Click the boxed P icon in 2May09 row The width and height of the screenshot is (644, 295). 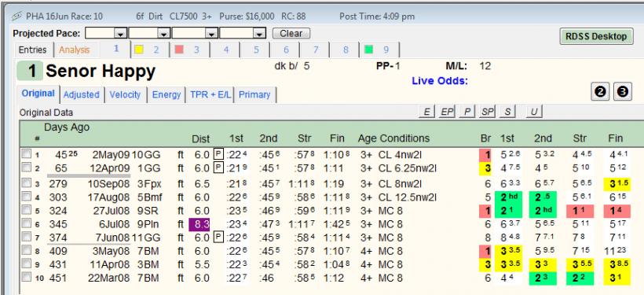click(218, 155)
